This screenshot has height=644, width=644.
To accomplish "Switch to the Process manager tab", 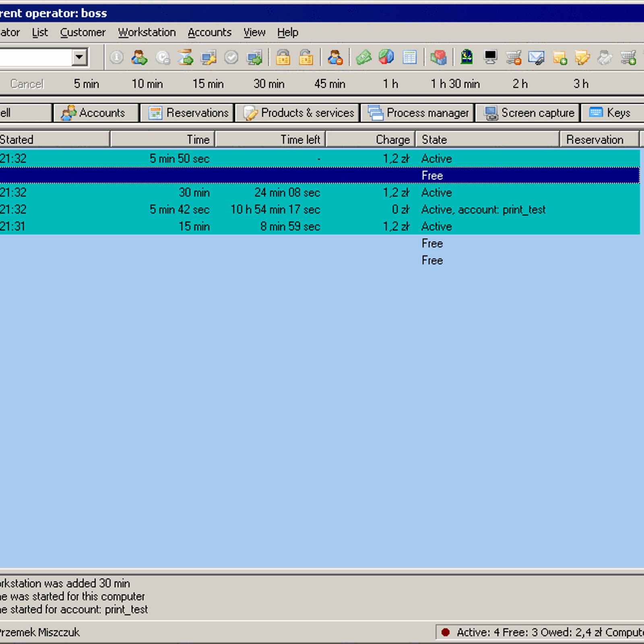I will point(417,113).
